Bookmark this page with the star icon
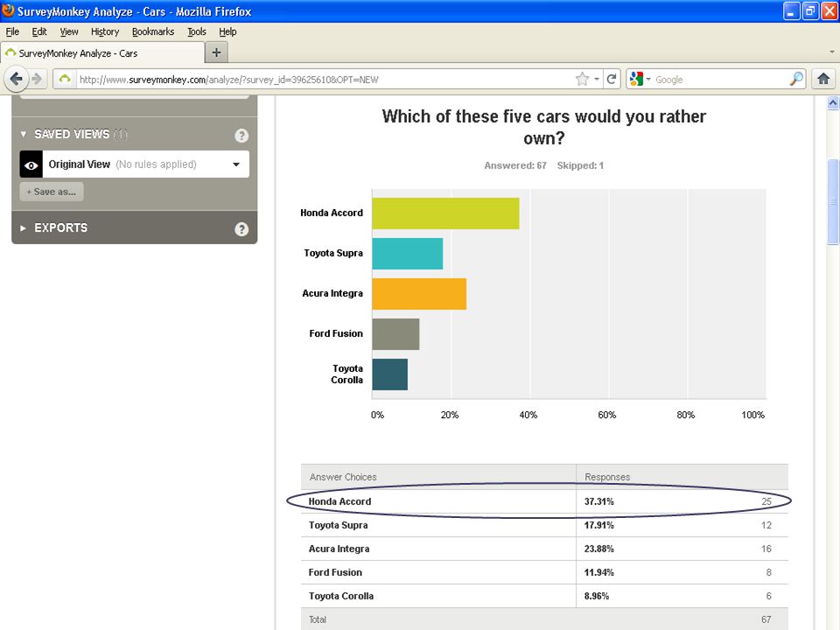This screenshot has height=630, width=840. [x=583, y=80]
